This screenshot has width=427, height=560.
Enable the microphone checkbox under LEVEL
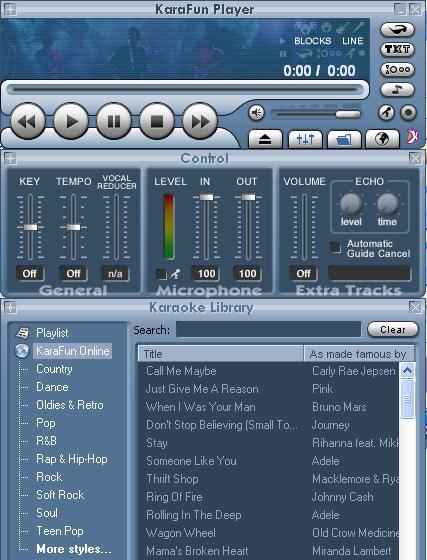tap(161, 274)
